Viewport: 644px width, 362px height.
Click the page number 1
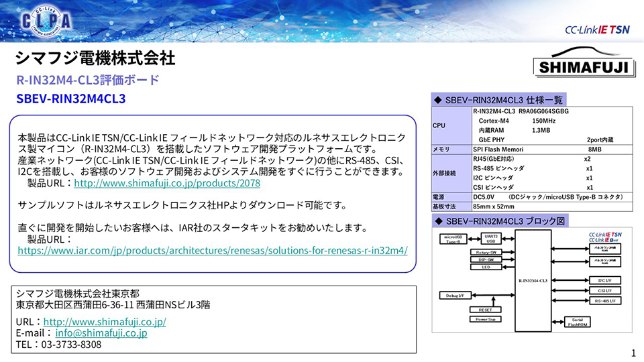pos(633,353)
